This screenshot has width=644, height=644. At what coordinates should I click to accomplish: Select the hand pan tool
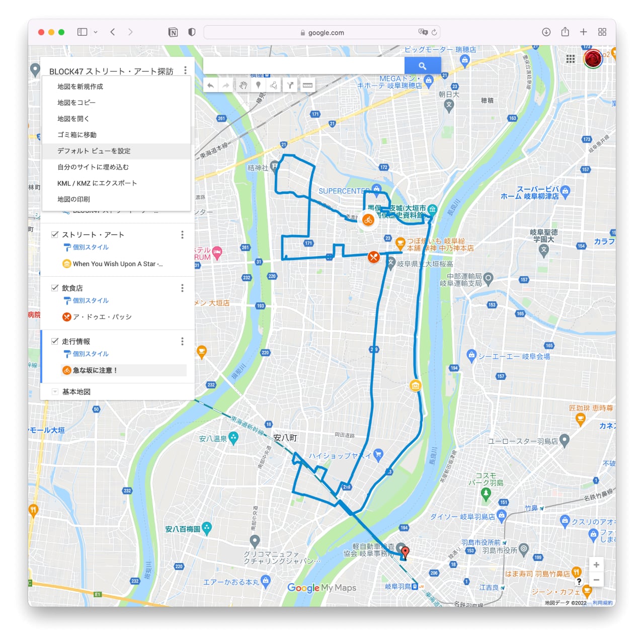pyautogui.click(x=243, y=86)
